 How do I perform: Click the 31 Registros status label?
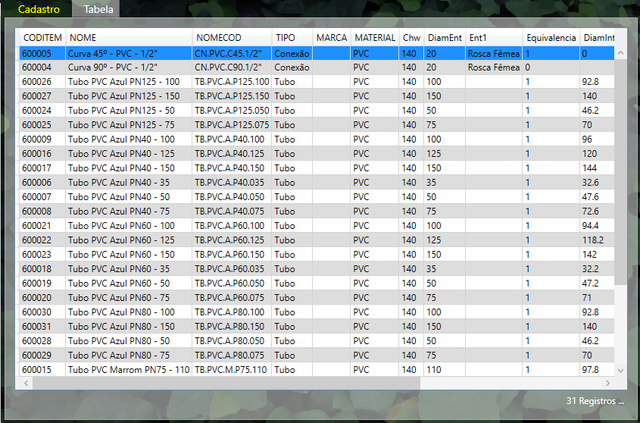594,401
